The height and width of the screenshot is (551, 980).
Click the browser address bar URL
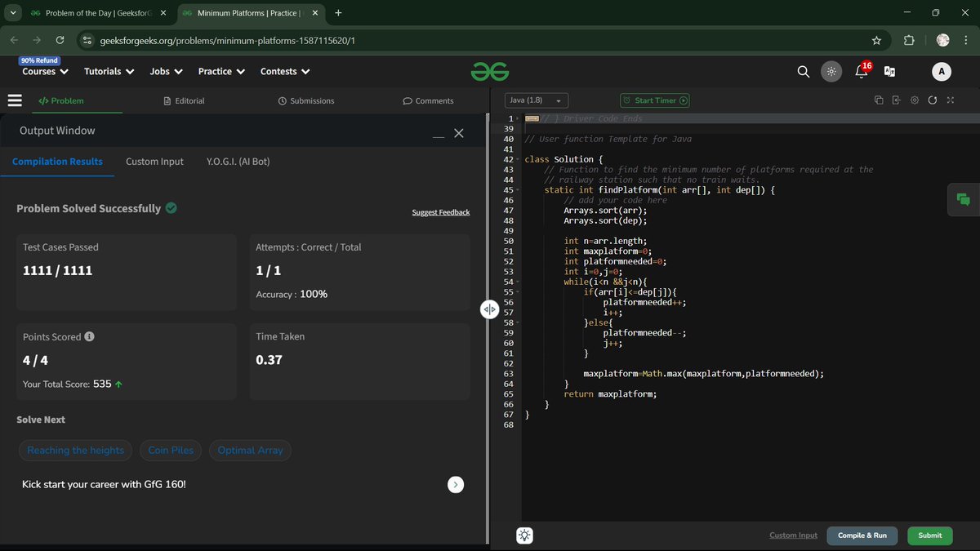click(227, 40)
